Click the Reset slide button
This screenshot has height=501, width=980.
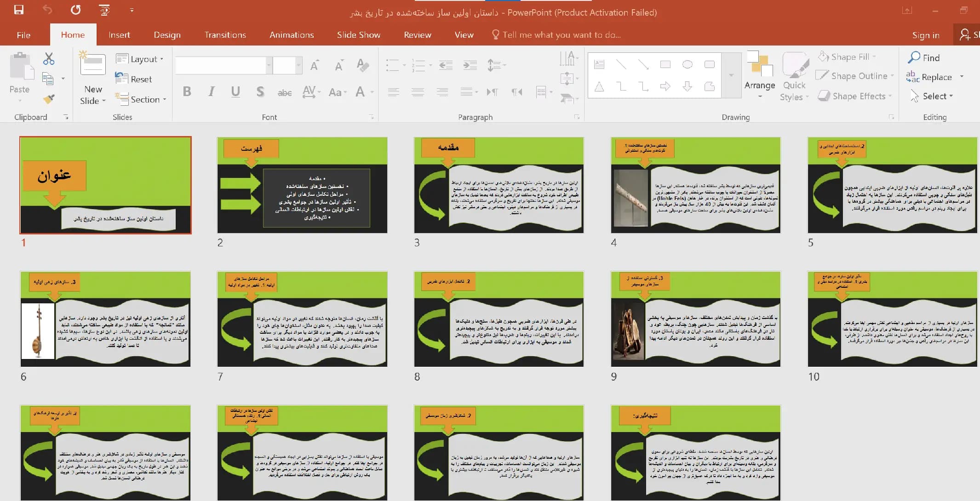134,79
